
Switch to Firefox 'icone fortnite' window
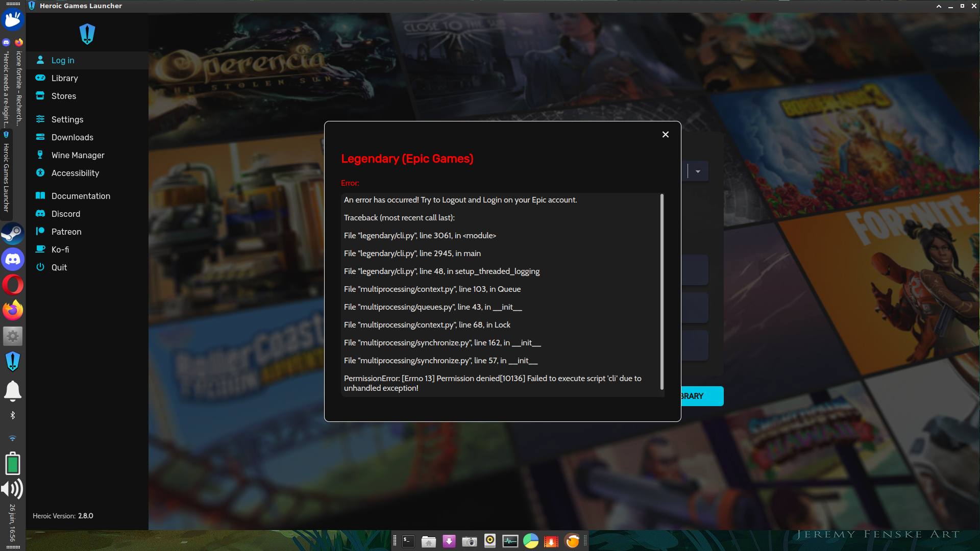tap(19, 83)
